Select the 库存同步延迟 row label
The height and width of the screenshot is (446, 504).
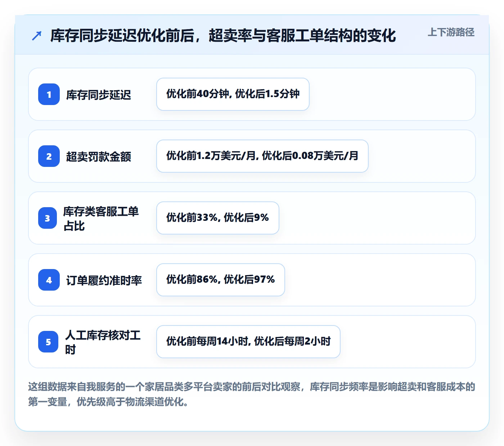(99, 95)
